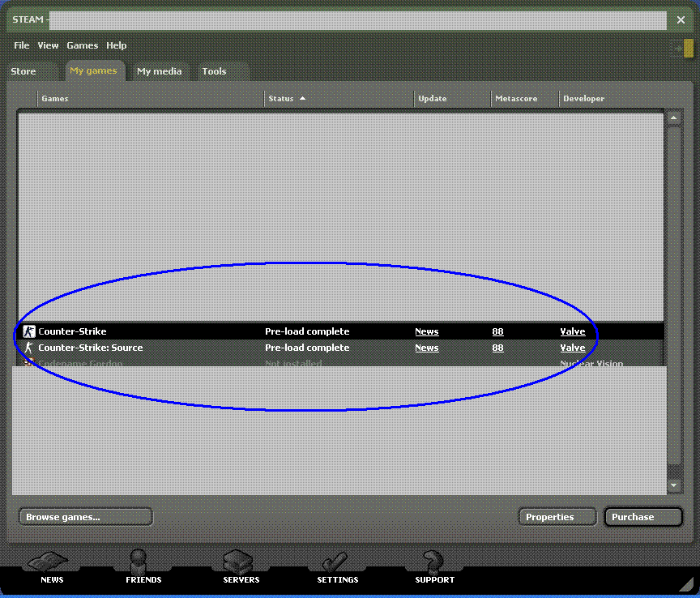This screenshot has height=598, width=700.
Task: Sort by the Status column header
Action: (x=339, y=98)
